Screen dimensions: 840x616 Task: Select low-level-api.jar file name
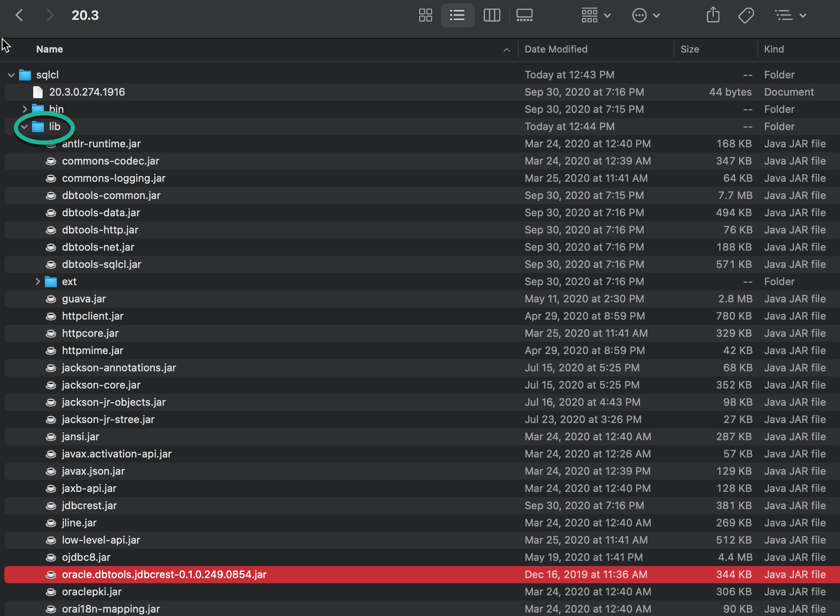(101, 540)
